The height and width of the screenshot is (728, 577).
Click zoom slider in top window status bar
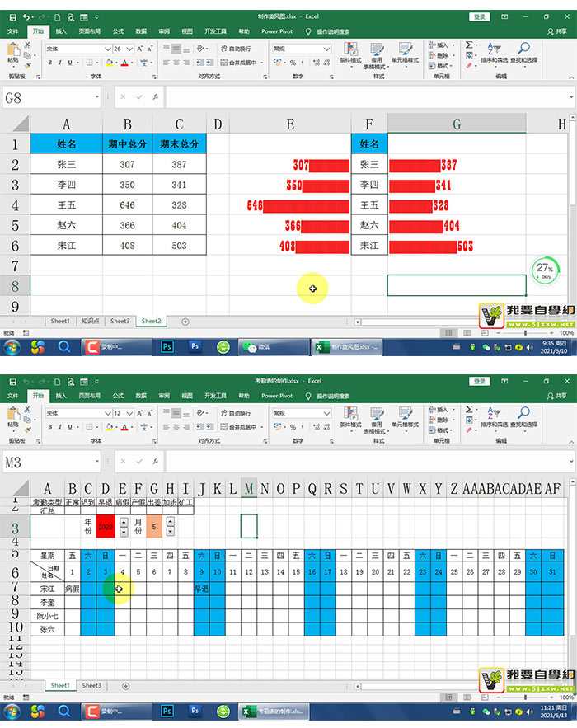[524, 333]
